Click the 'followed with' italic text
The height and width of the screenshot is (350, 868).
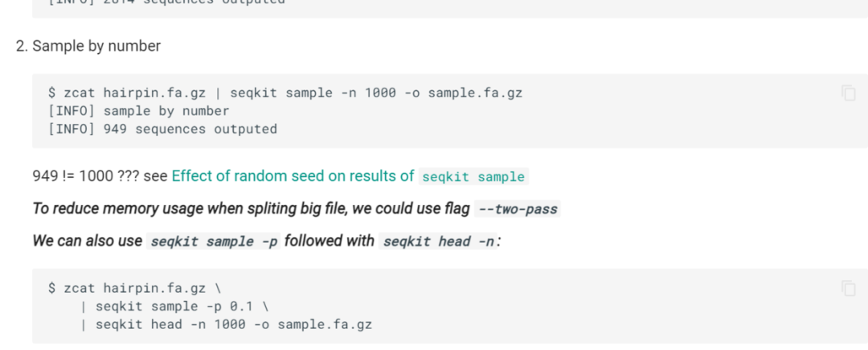click(x=329, y=241)
